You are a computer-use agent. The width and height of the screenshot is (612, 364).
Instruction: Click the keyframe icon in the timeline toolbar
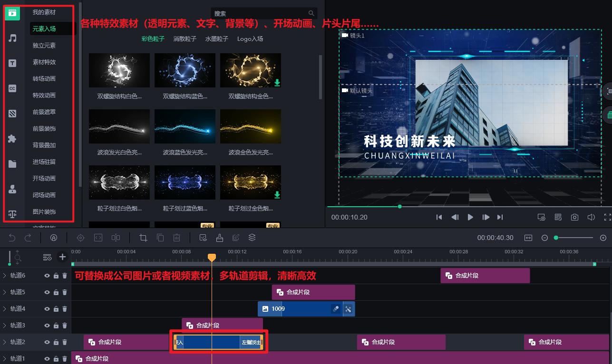(80, 237)
